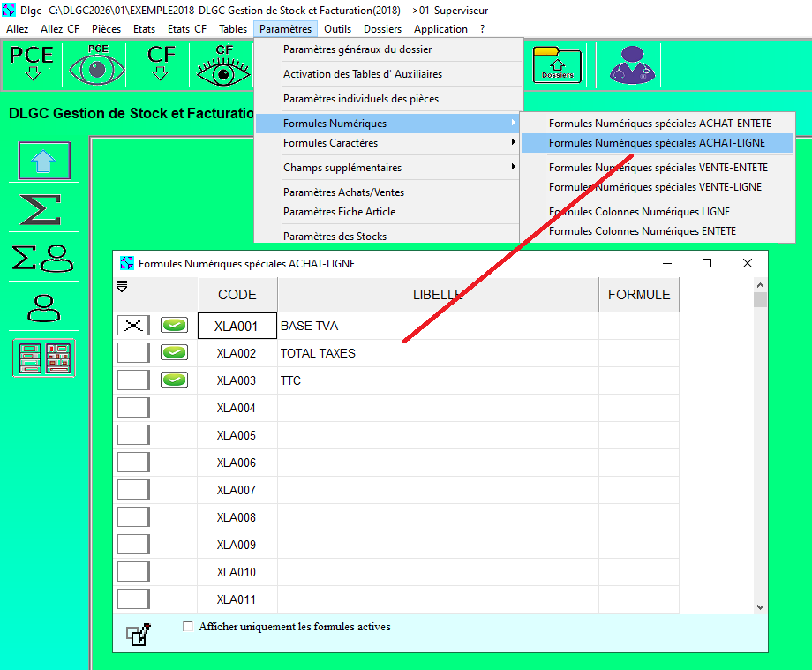Click the blue up-arrow sidebar icon
The width and height of the screenshot is (812, 670).
[44, 161]
